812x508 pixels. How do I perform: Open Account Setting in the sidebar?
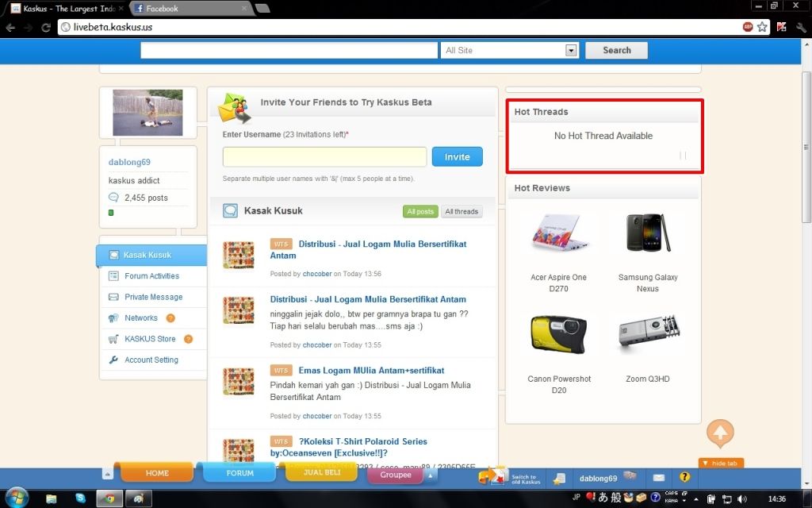(x=151, y=360)
